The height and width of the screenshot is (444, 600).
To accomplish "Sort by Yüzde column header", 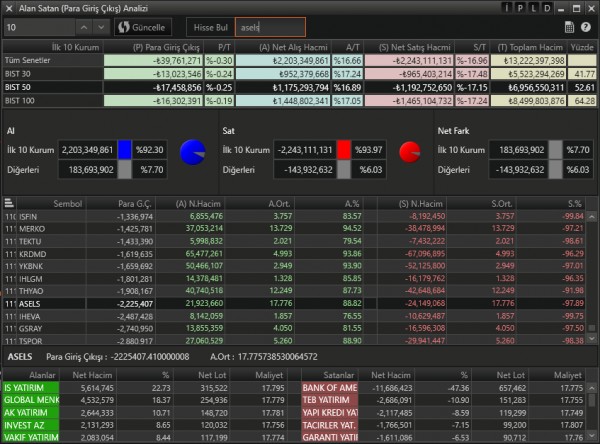I will tap(582, 47).
